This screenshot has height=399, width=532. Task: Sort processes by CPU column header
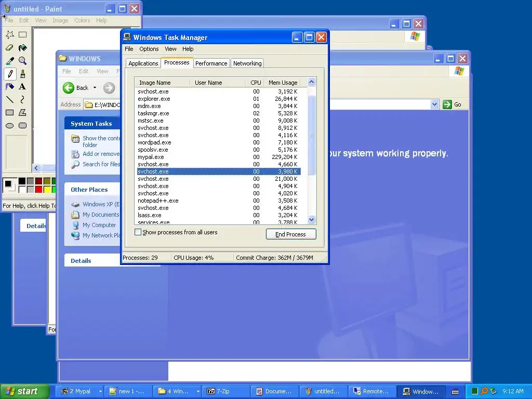tap(255, 83)
